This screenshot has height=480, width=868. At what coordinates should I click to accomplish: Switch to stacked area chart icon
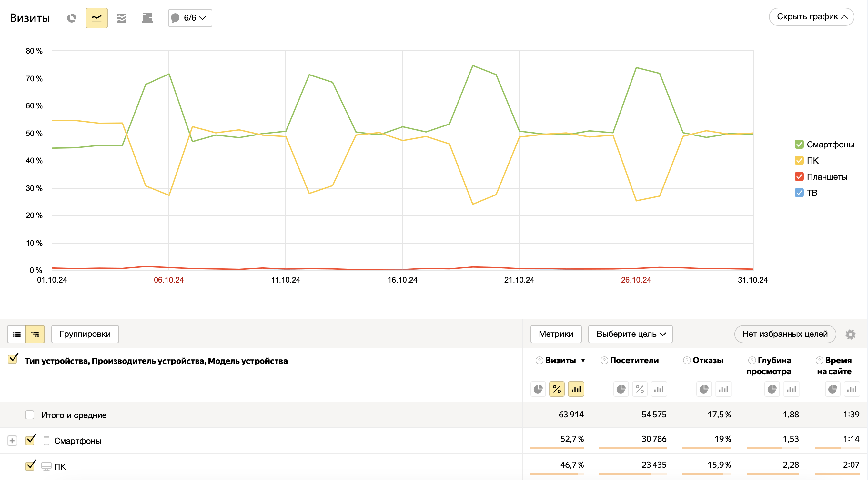122,18
